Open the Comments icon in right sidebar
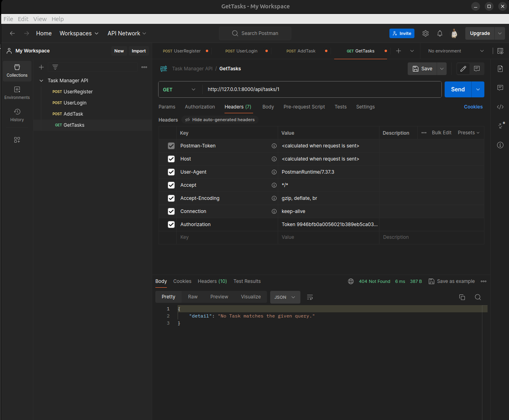This screenshot has height=420, width=509. [x=500, y=87]
